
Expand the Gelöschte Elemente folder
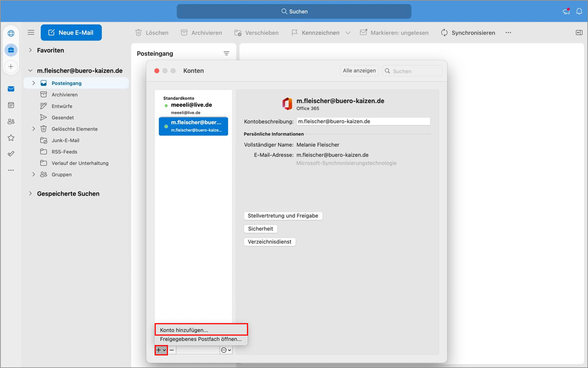tap(33, 129)
